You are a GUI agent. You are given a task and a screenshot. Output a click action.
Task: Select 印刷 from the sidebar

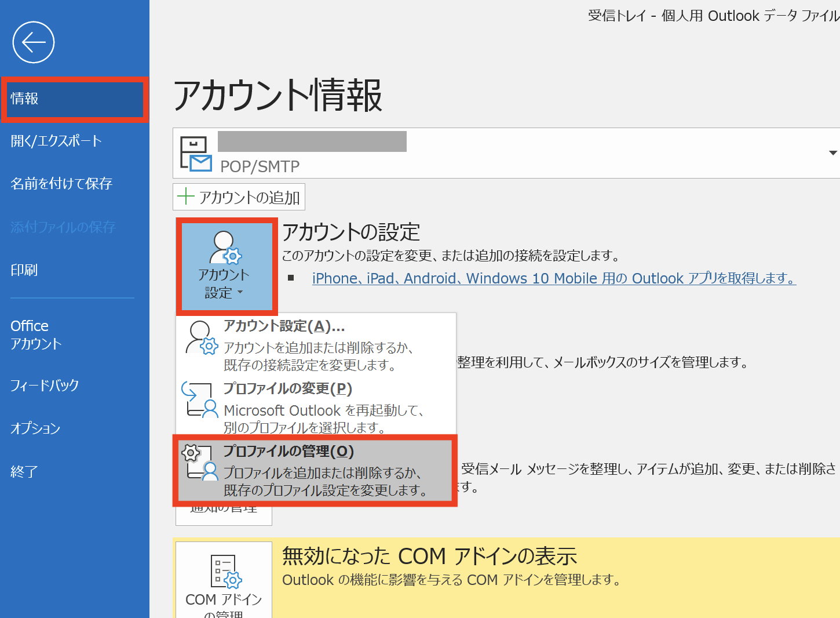click(x=24, y=270)
